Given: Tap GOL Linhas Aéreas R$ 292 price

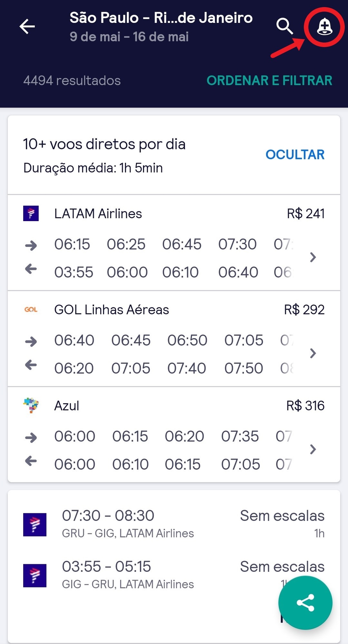Looking at the screenshot, I should (x=304, y=309).
